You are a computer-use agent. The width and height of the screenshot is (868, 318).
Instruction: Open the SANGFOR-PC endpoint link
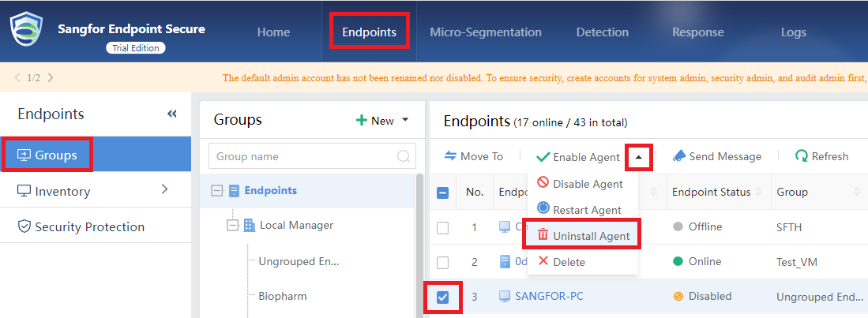point(549,296)
